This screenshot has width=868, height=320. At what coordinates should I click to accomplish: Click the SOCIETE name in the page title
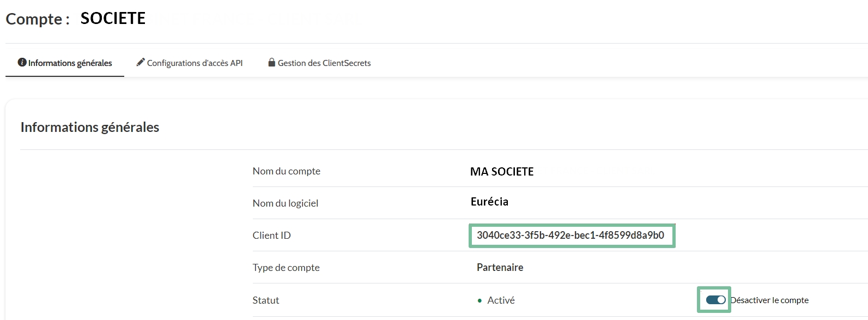click(x=113, y=19)
